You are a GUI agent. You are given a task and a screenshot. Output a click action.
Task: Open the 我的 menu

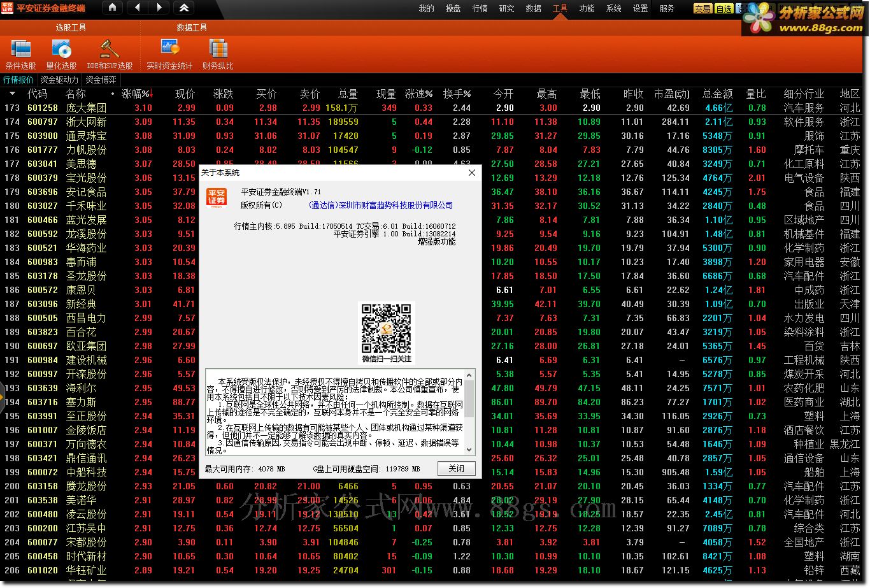(x=427, y=8)
